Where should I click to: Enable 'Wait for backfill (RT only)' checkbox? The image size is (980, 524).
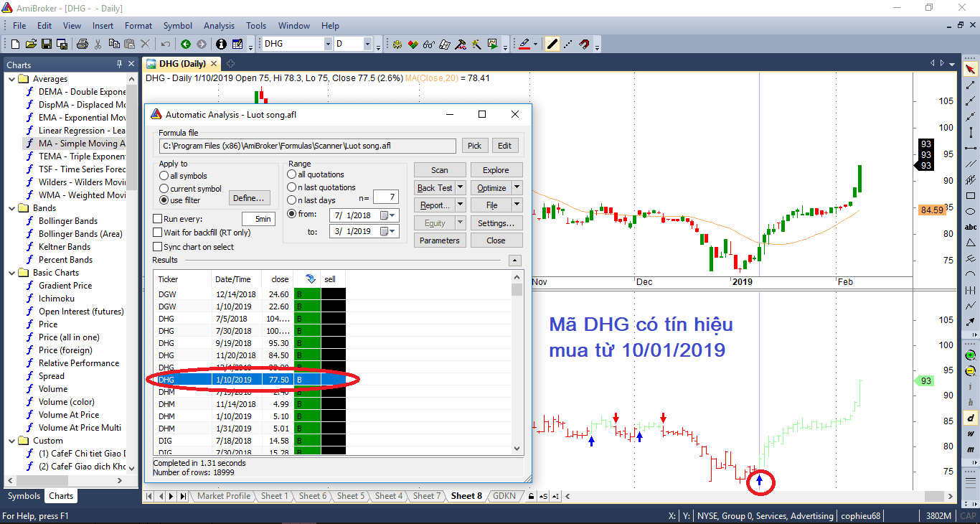tap(158, 233)
